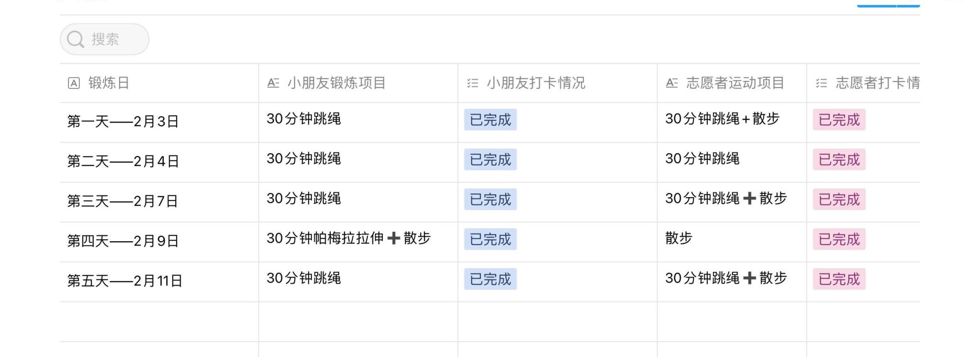Viewport: 980px width, 357px height.
Task: Click volunteer 散步 cell in 第四天 row
Action: (679, 238)
